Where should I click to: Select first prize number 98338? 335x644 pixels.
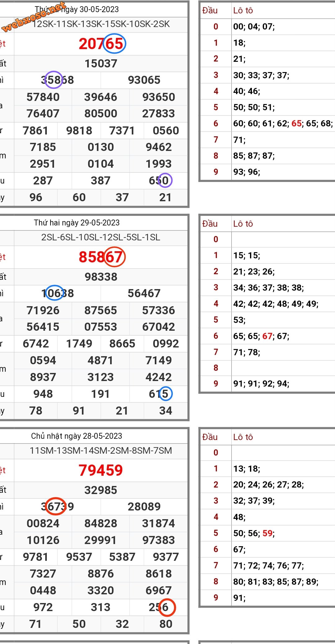pos(101,277)
